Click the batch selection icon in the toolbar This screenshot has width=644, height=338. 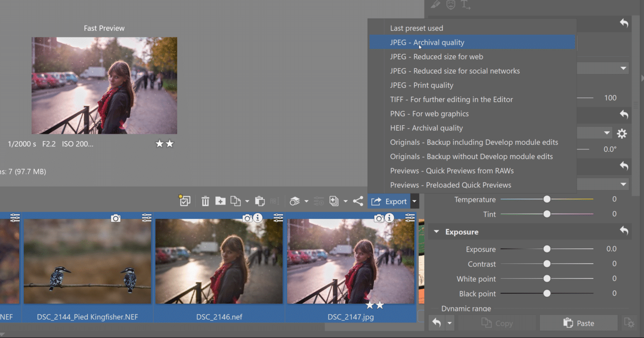click(x=185, y=200)
